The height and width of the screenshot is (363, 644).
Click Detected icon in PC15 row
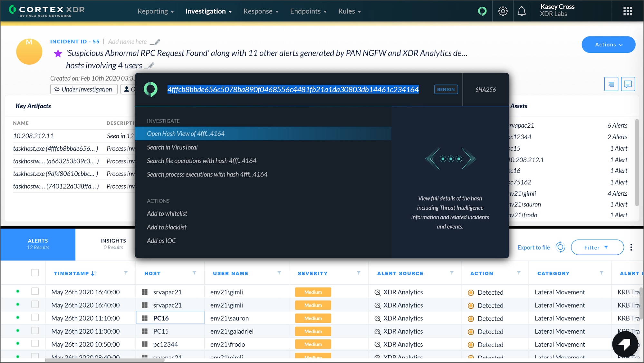(471, 332)
